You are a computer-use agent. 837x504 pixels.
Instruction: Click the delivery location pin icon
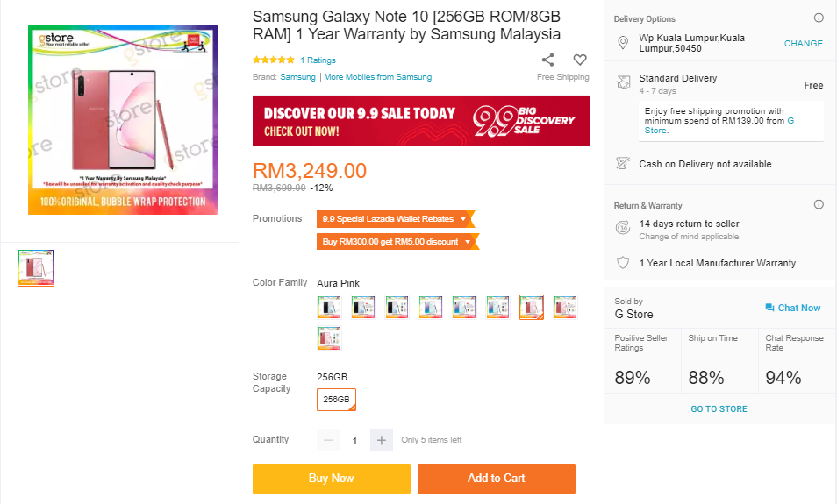click(x=623, y=43)
